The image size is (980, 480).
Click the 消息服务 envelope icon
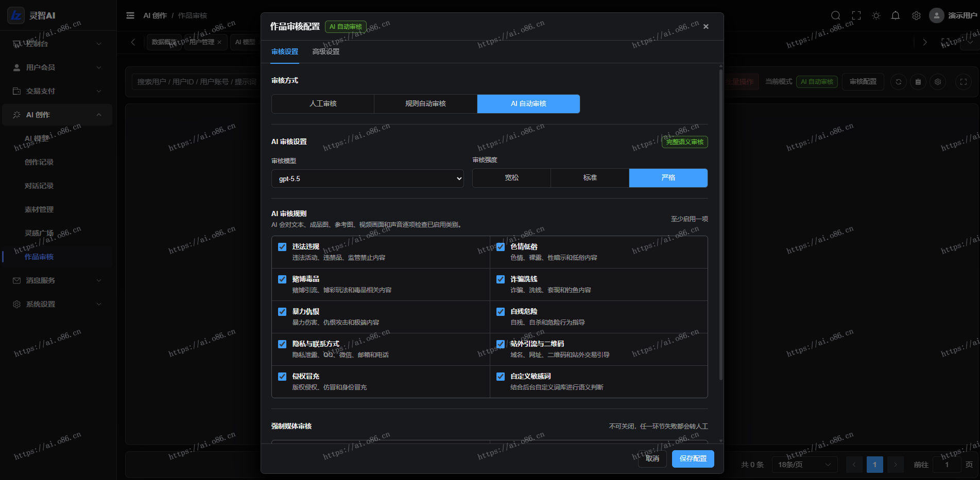pyautogui.click(x=16, y=280)
